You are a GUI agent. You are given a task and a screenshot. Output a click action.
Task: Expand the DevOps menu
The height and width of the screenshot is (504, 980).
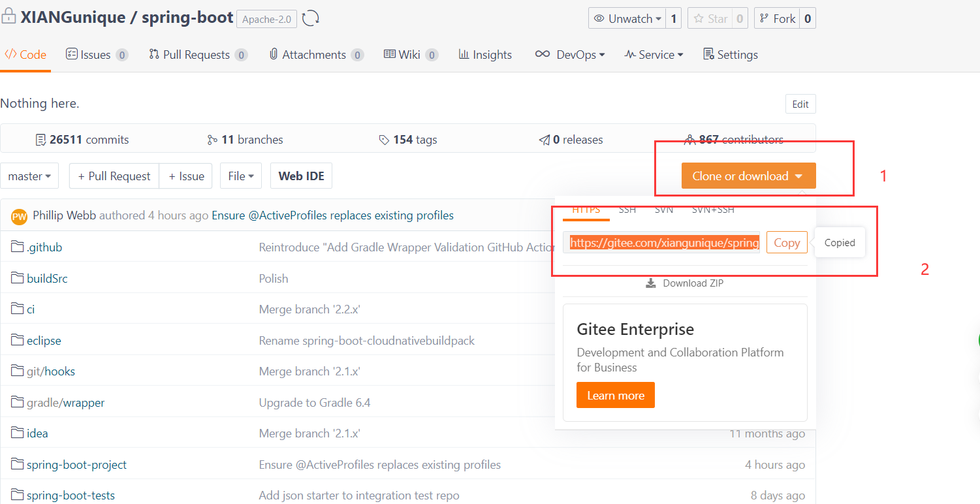[570, 55]
